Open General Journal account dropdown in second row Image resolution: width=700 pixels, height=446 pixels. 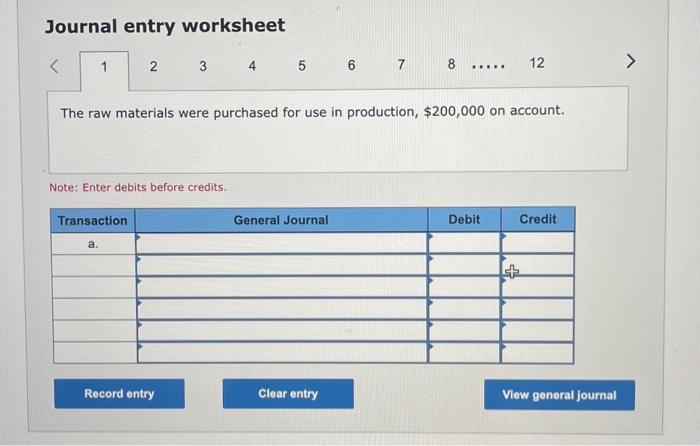[282, 265]
